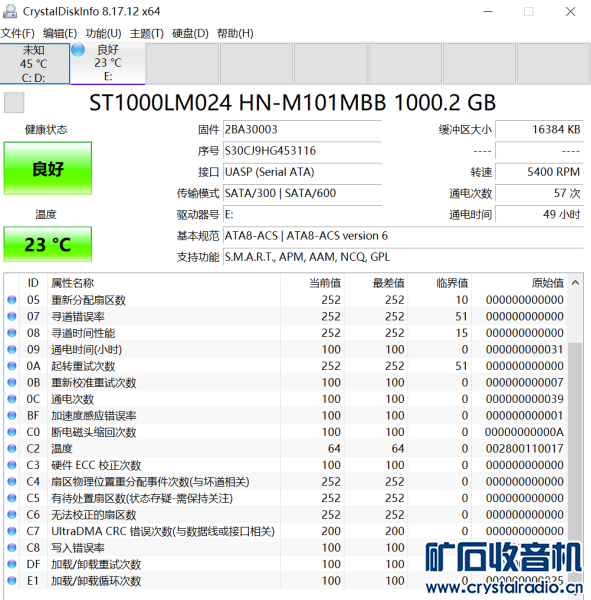Select the UltraDMA CRC 错误次数 attribute name

163,531
